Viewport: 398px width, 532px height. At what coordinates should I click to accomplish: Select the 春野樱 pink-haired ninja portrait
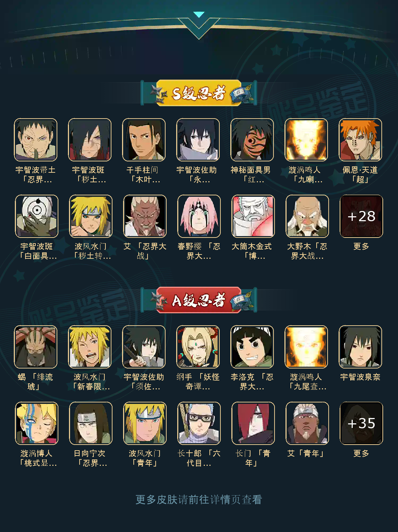coord(199,216)
